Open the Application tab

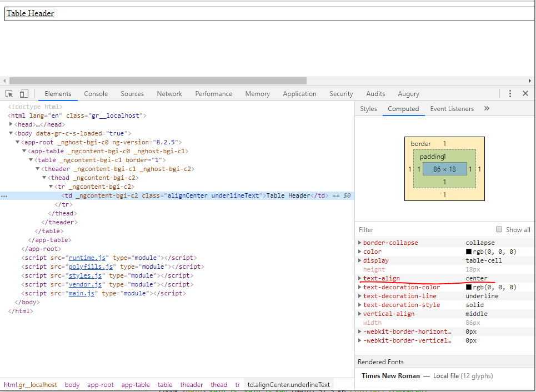[299, 94]
